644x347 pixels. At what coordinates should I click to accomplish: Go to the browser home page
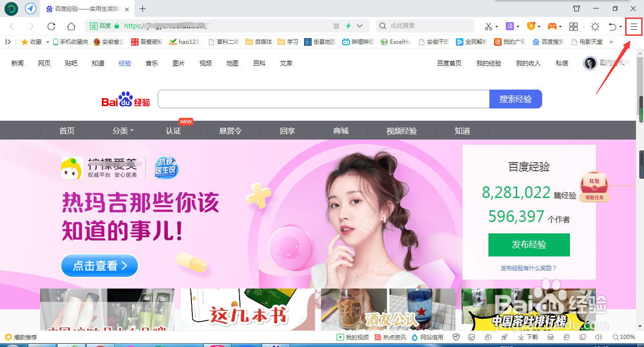[x=71, y=26]
